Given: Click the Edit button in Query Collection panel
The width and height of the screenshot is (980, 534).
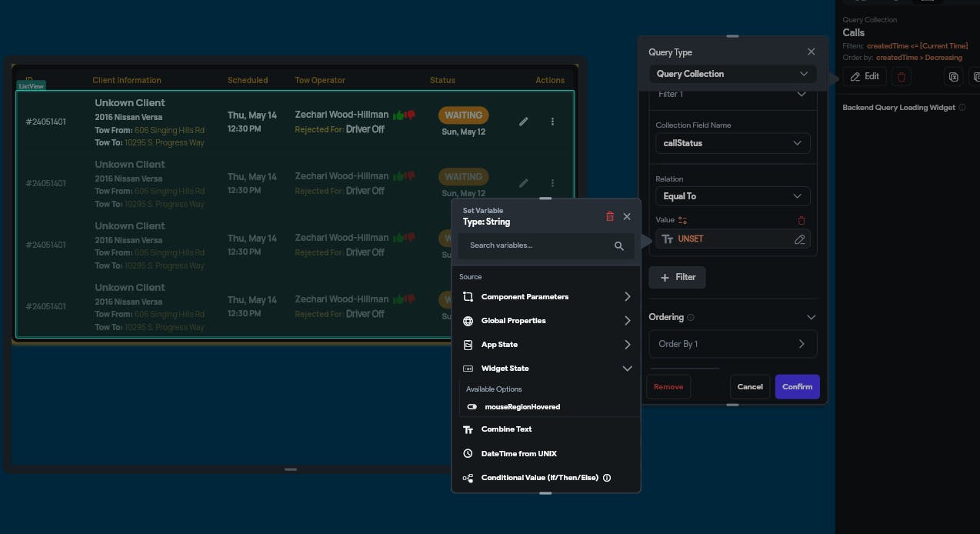Looking at the screenshot, I should tap(865, 77).
